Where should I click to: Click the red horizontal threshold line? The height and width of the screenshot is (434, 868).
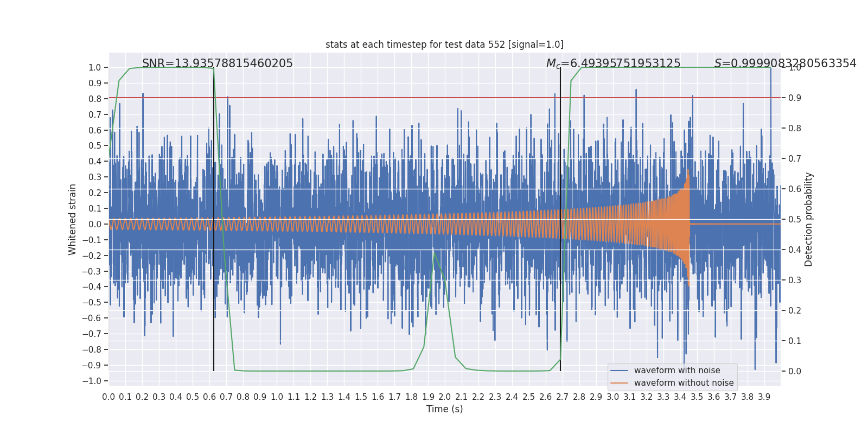(380, 98)
